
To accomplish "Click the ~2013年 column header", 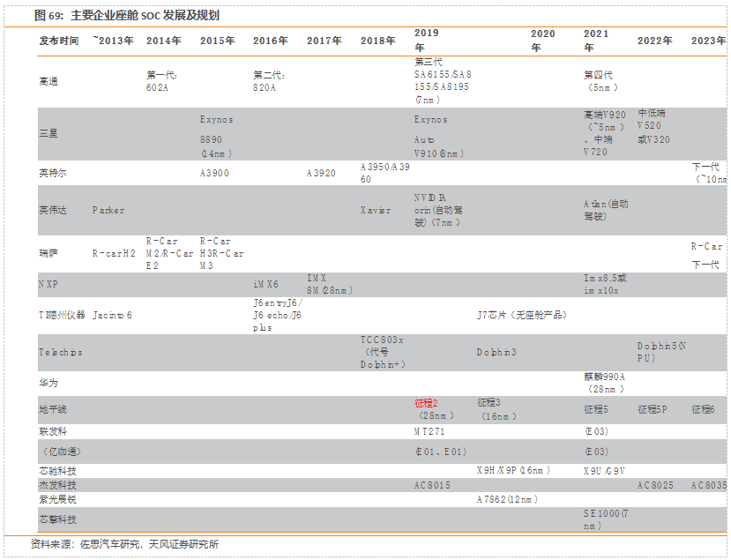I will 113,41.
